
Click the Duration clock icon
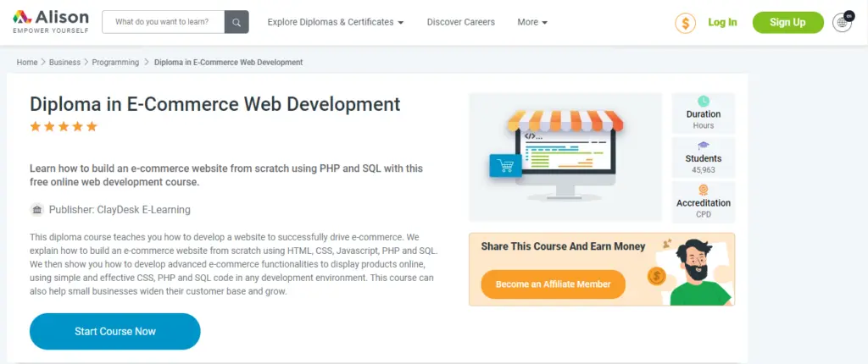coord(703,102)
